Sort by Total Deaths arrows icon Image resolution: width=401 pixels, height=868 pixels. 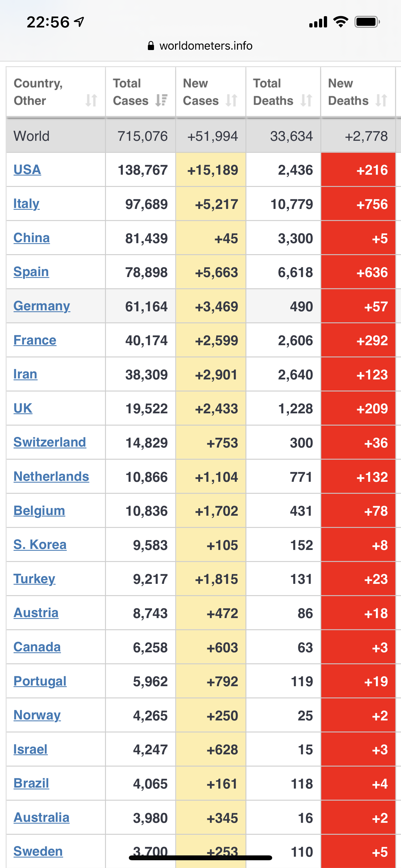tap(306, 100)
